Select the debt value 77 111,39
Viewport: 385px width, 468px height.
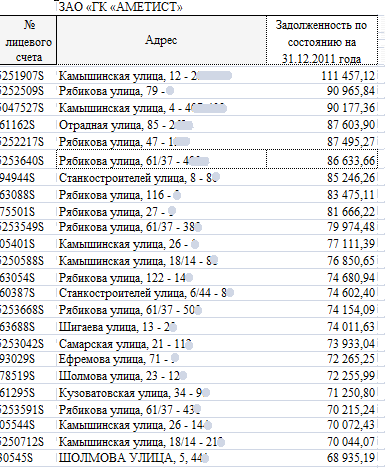pyautogui.click(x=351, y=244)
